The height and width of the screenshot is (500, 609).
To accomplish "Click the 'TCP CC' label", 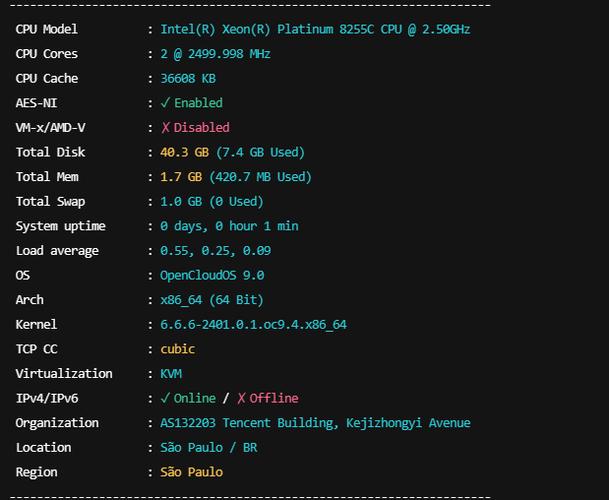I will (37, 349).
